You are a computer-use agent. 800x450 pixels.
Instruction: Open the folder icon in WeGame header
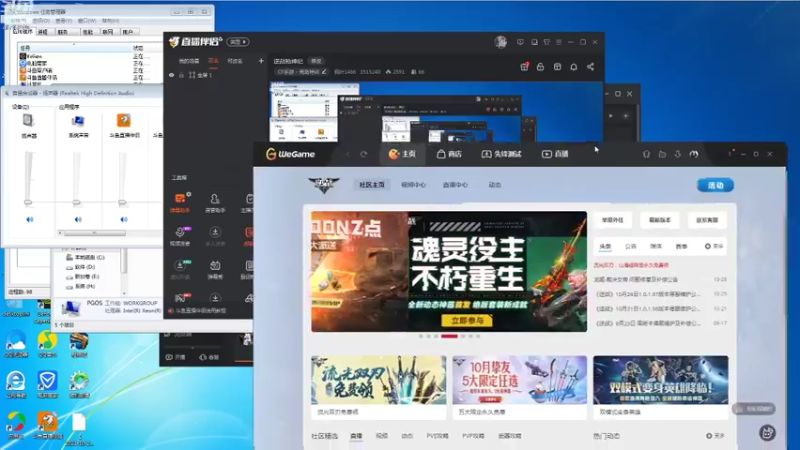pos(662,154)
